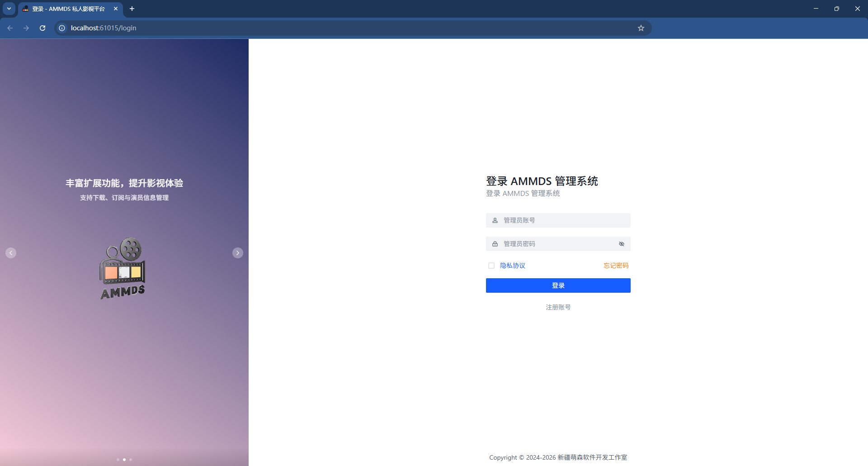Click the lock icon in the password field

(x=495, y=243)
